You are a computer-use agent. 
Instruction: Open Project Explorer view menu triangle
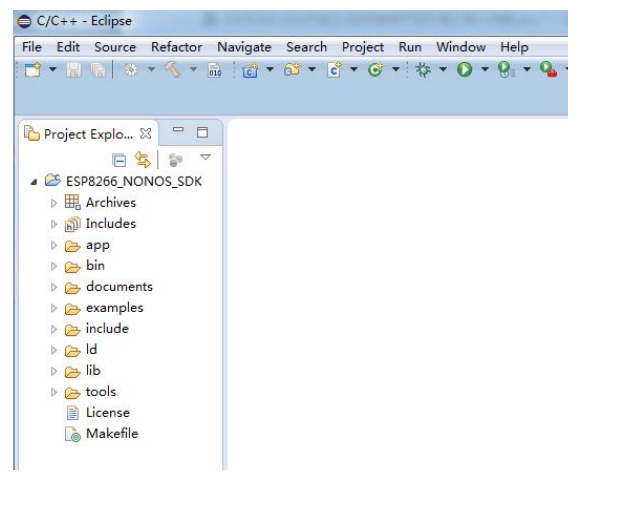pyautogui.click(x=205, y=157)
